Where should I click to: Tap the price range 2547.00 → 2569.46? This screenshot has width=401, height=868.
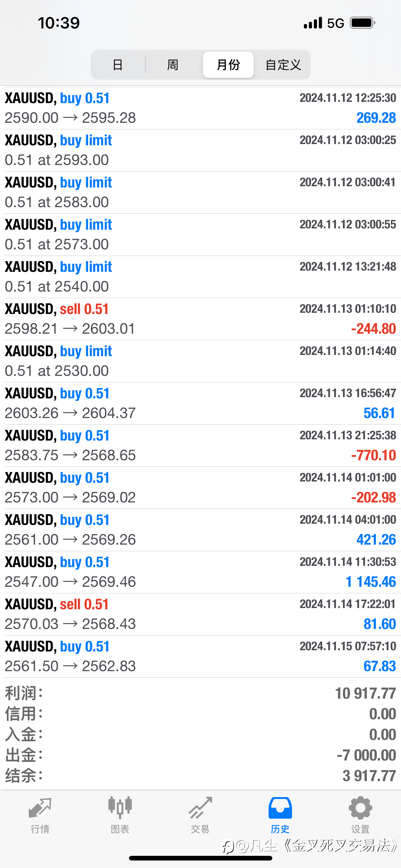pos(70,581)
